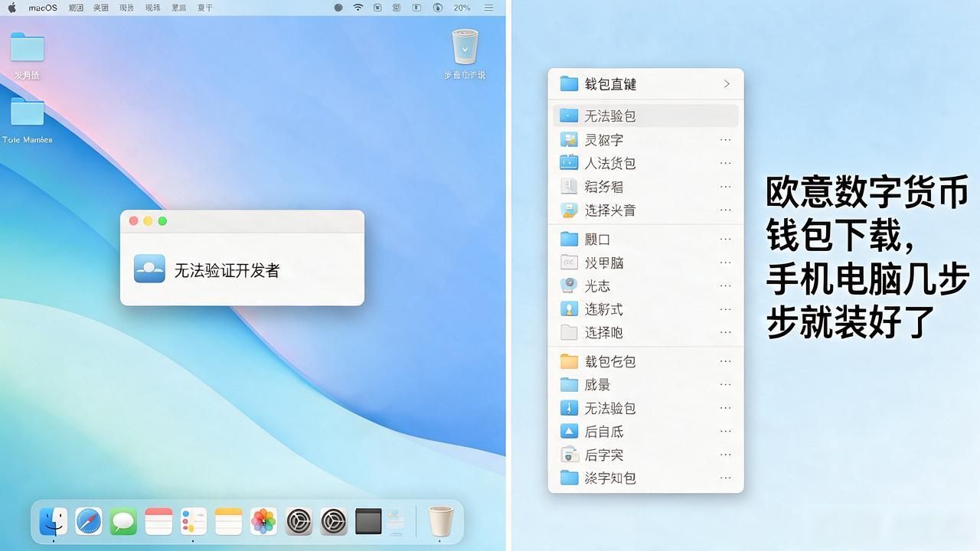Open the black window app in the Dock
This screenshot has height=551, width=980.
[x=368, y=521]
